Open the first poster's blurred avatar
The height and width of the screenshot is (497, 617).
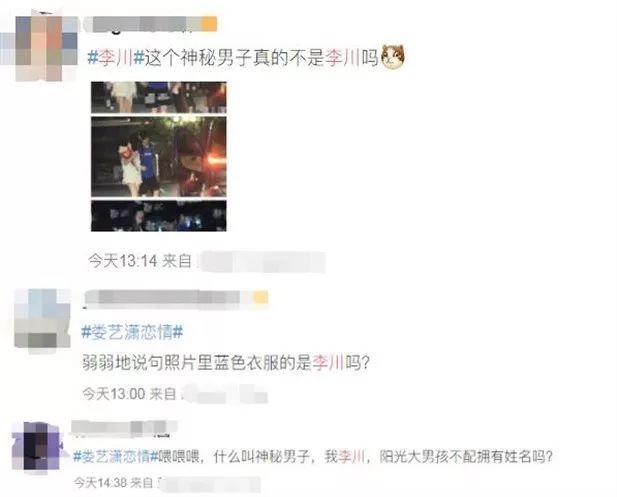[x=39, y=47]
